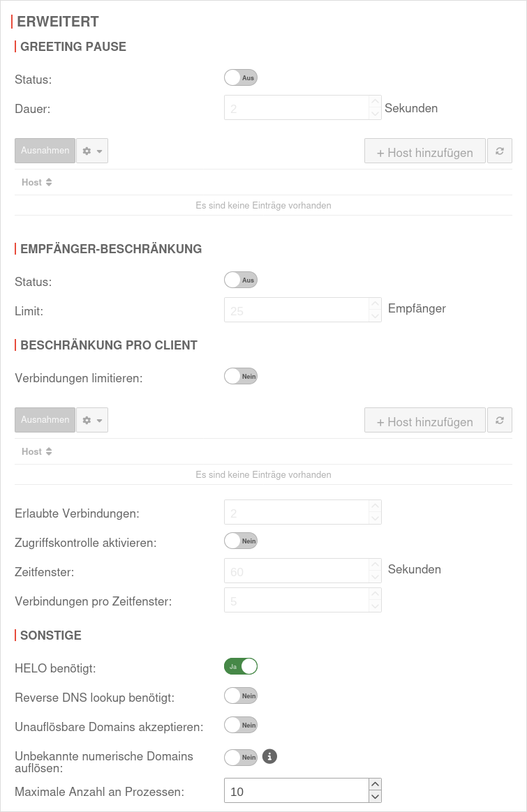This screenshot has width=527, height=812.
Task: Increase the Greeting Pause Dauer value
Action: point(375,102)
